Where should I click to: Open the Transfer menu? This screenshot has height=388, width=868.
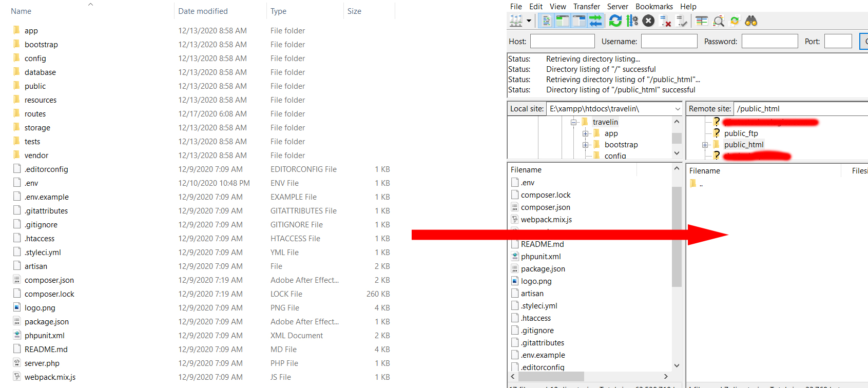click(x=586, y=7)
